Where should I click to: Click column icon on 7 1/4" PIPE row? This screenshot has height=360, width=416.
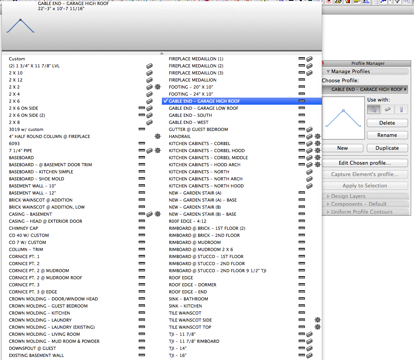pyautogui.click(x=158, y=150)
